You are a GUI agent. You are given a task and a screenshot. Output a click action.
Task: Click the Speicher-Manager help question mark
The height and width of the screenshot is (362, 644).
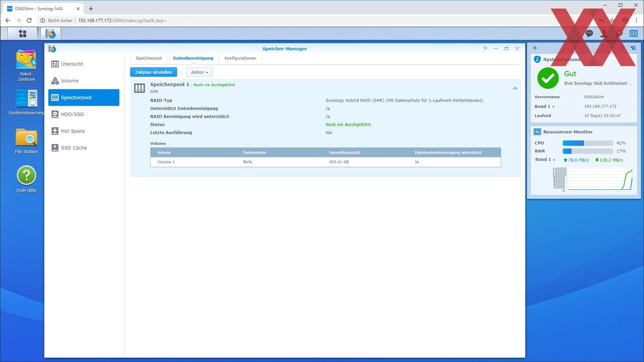(485, 49)
